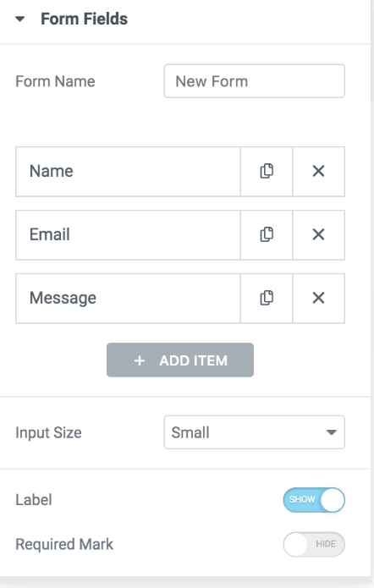Viewport: 374px width, 588px height.
Task: Open the Input Size dropdown
Action: click(x=255, y=432)
